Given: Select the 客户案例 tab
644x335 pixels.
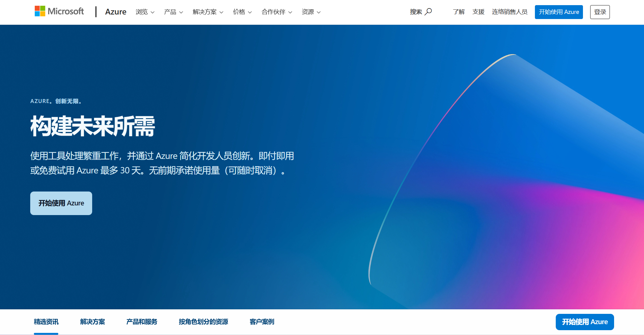Looking at the screenshot, I should [x=262, y=322].
